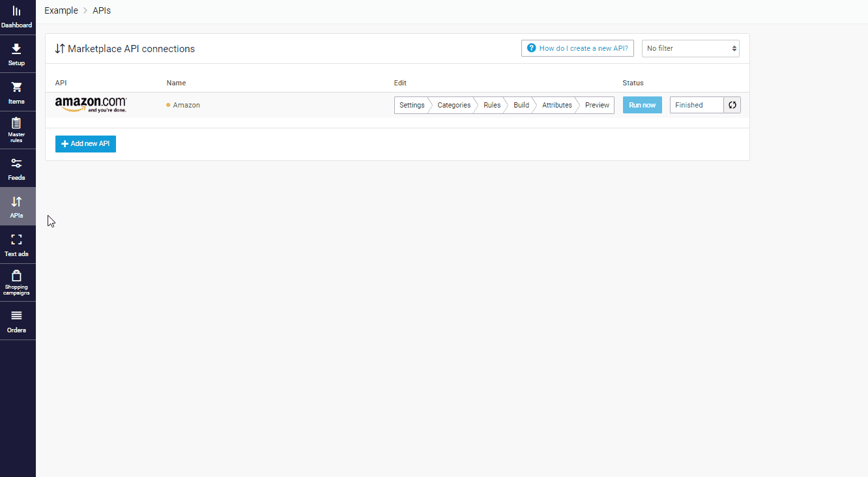
Task: Select the APIs sidebar item
Action: coord(17,207)
